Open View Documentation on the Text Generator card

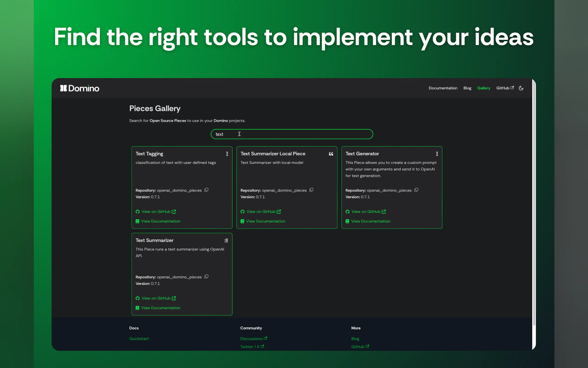pyautogui.click(x=370, y=221)
